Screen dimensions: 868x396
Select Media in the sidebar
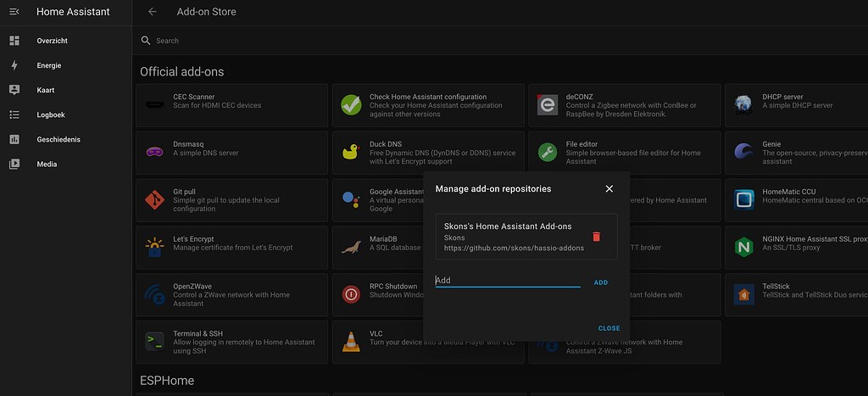[47, 164]
